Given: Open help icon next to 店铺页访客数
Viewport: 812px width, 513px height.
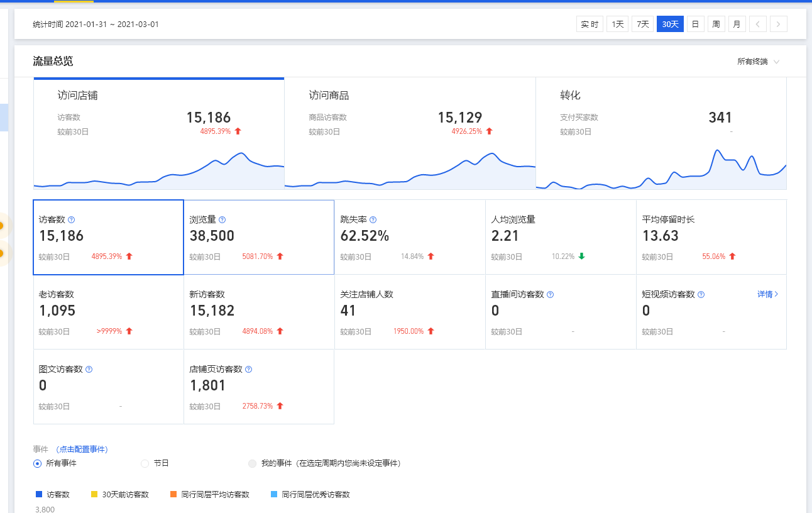Looking at the screenshot, I should pos(248,370).
